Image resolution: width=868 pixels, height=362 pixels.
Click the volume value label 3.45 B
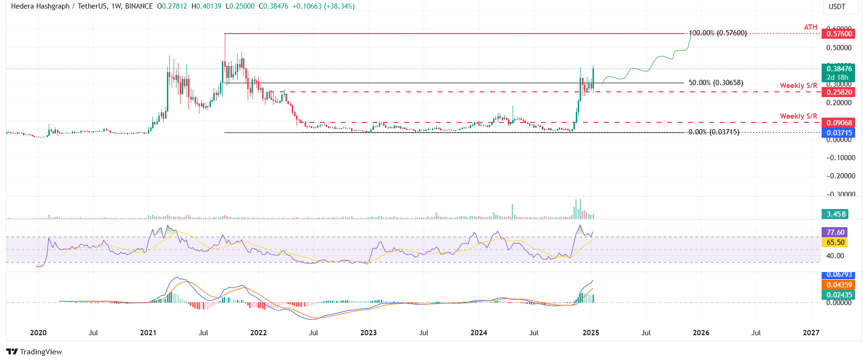coord(835,214)
